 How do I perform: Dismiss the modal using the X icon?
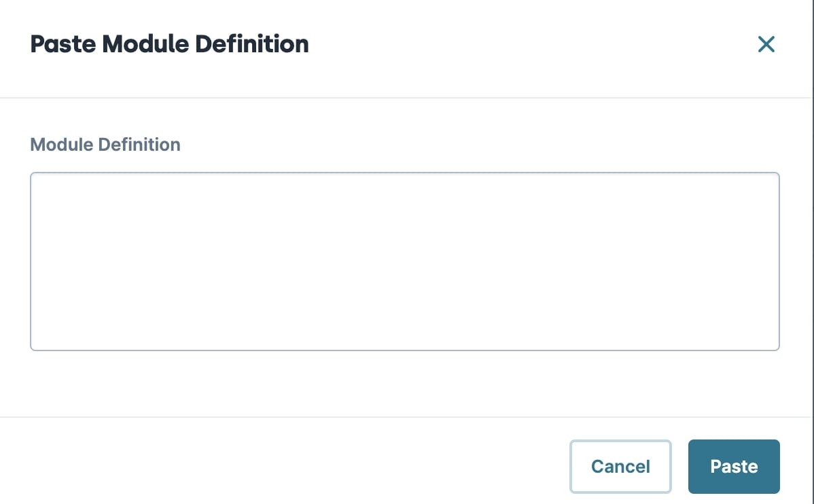(x=766, y=44)
